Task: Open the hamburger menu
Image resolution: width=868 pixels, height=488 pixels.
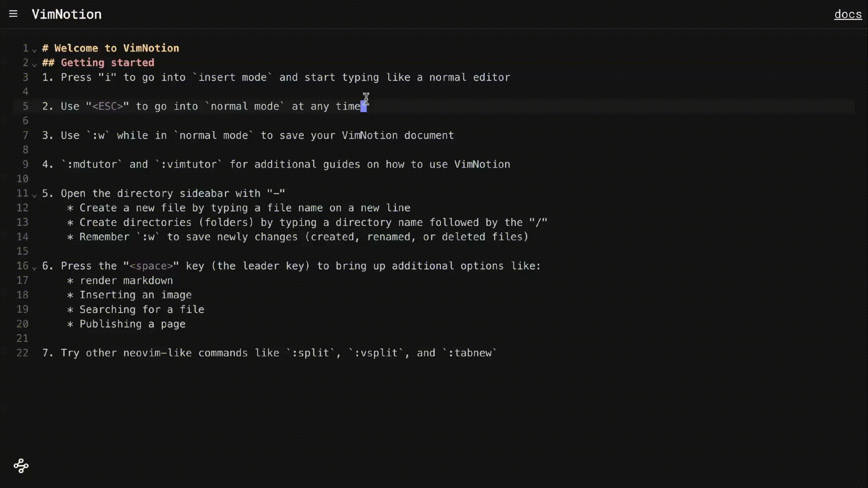Action: pos(13,14)
